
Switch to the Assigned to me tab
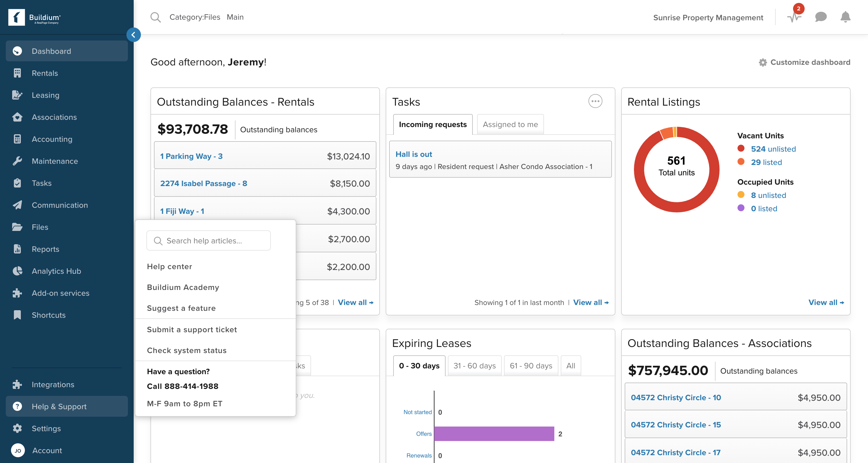510,124
